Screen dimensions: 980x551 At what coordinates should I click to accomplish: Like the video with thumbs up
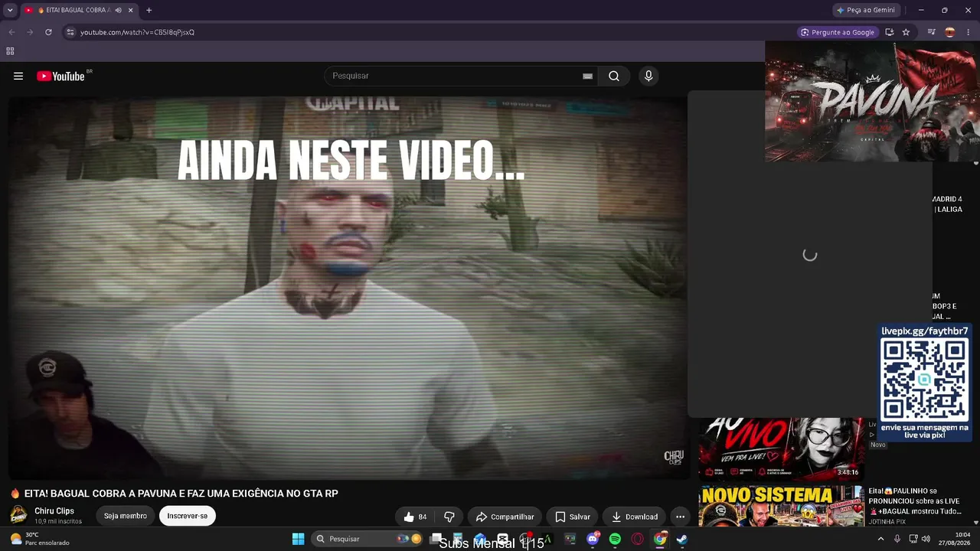416,517
